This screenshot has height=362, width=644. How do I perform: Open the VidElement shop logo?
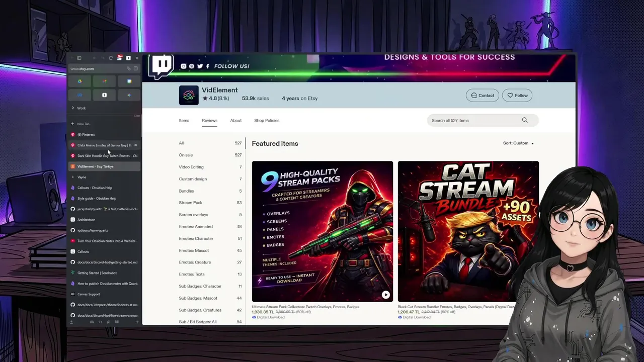[189, 95]
